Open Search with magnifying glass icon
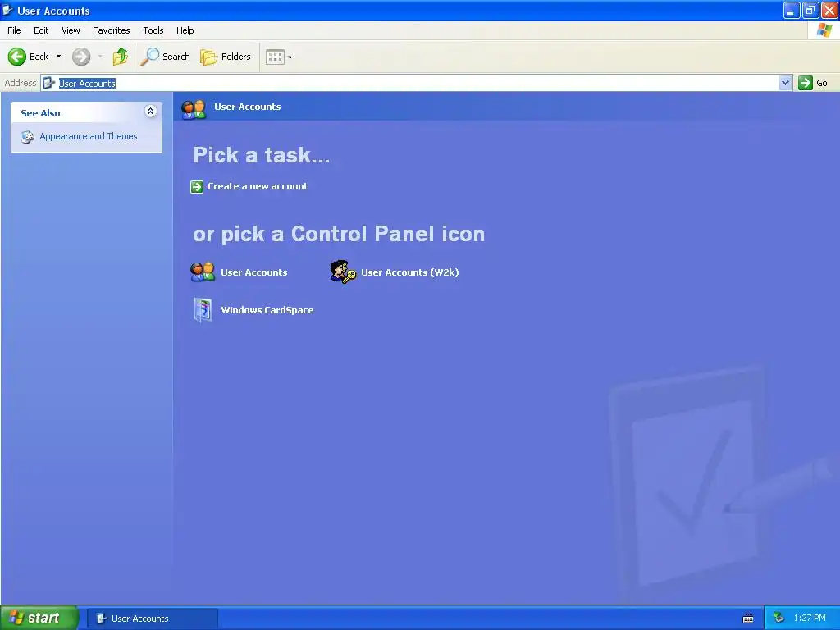 click(150, 57)
